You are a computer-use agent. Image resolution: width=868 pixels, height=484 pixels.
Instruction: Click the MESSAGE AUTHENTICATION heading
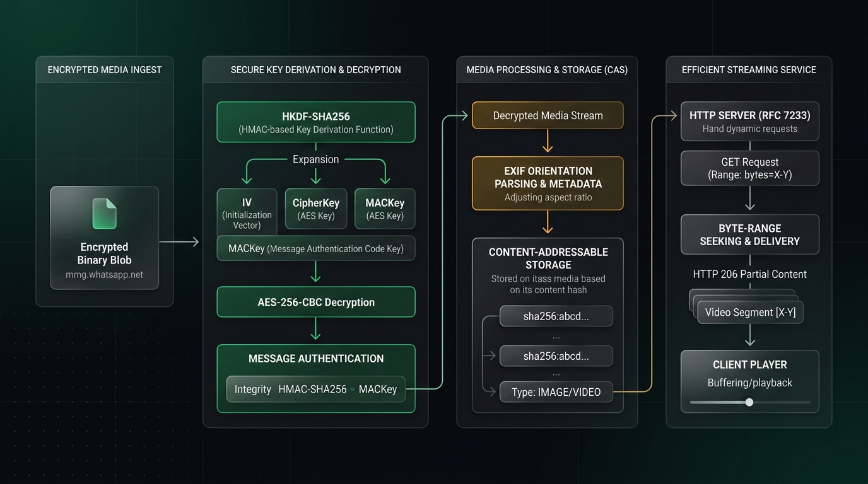point(316,359)
